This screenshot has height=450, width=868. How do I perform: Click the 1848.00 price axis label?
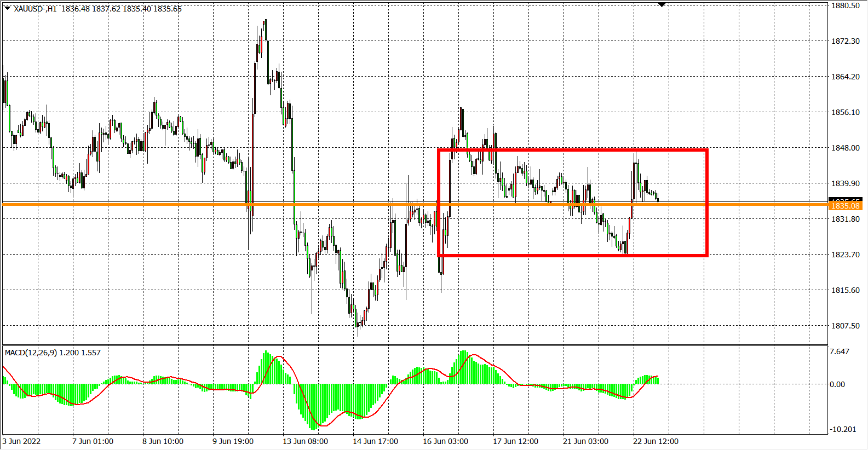tap(845, 148)
